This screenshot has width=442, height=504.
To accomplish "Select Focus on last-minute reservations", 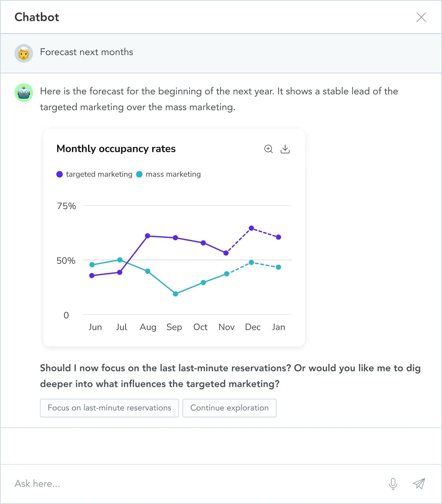I will pyautogui.click(x=109, y=408).
